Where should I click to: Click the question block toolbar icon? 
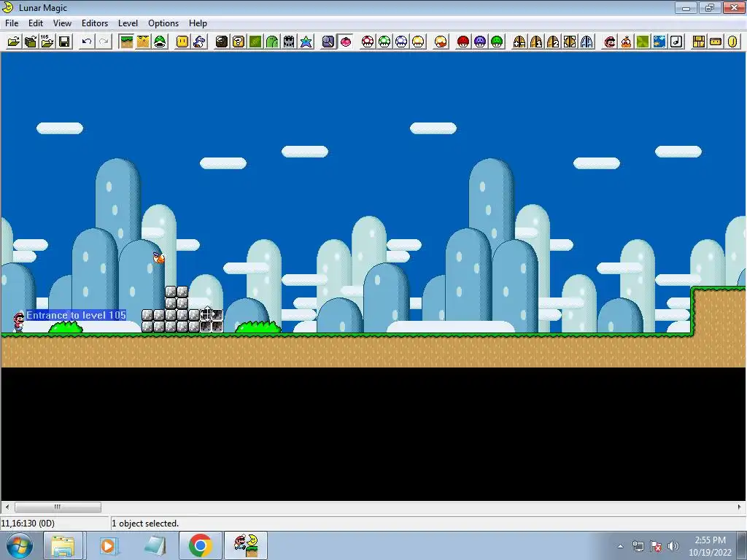pyautogui.click(x=239, y=42)
